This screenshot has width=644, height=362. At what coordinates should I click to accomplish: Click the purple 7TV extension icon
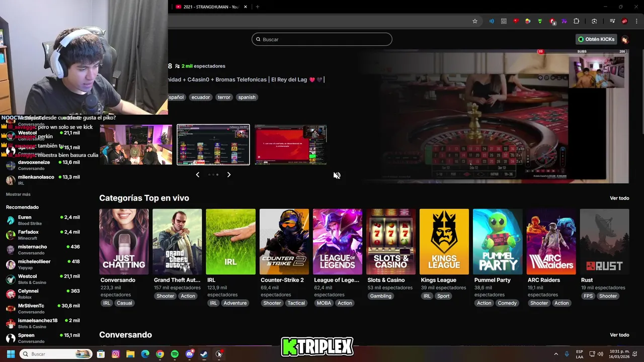pyautogui.click(x=564, y=21)
